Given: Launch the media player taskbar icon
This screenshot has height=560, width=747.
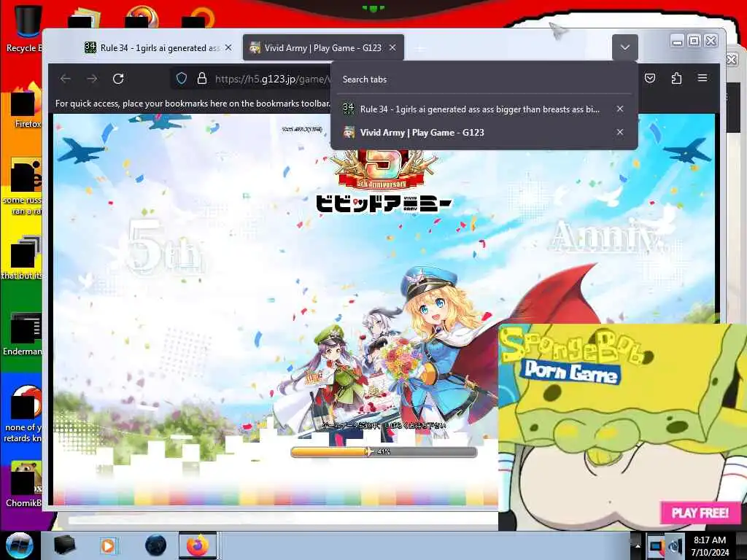Looking at the screenshot, I should (x=108, y=545).
